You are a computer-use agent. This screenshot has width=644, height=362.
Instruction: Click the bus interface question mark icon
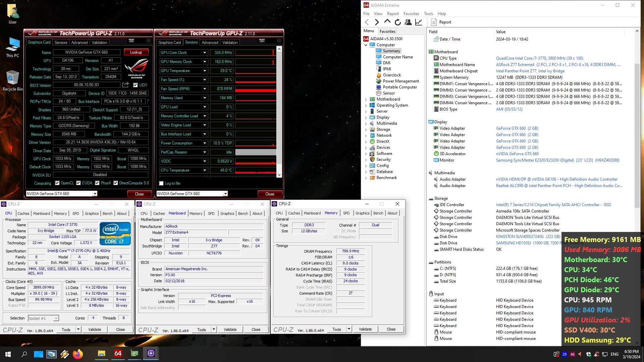148,101
